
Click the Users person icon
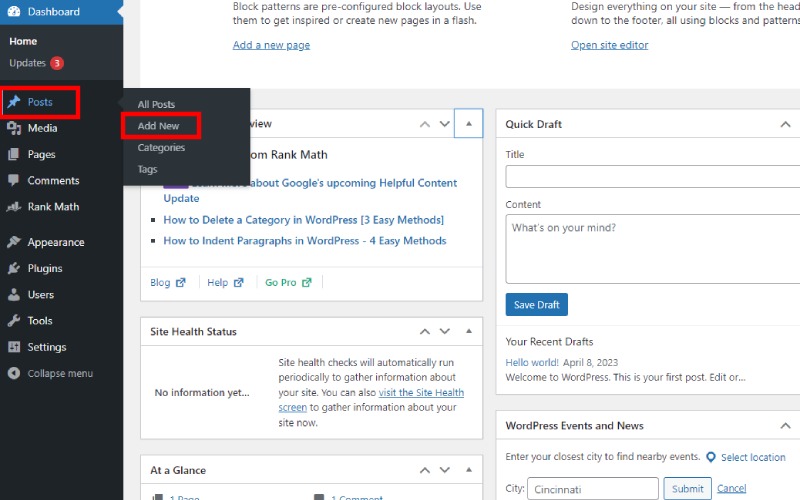(14, 294)
